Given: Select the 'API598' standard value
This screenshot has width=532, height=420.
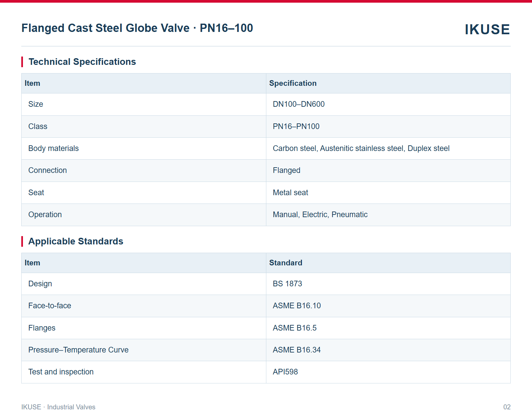Looking at the screenshot, I should coord(285,372).
